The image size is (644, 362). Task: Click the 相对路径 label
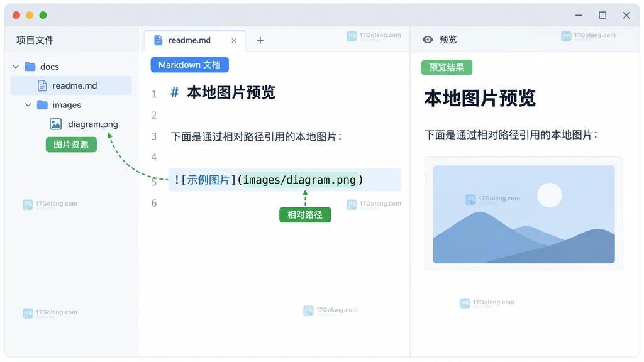305,215
